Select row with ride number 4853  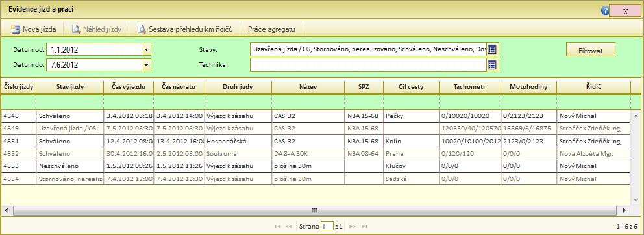(x=316, y=166)
